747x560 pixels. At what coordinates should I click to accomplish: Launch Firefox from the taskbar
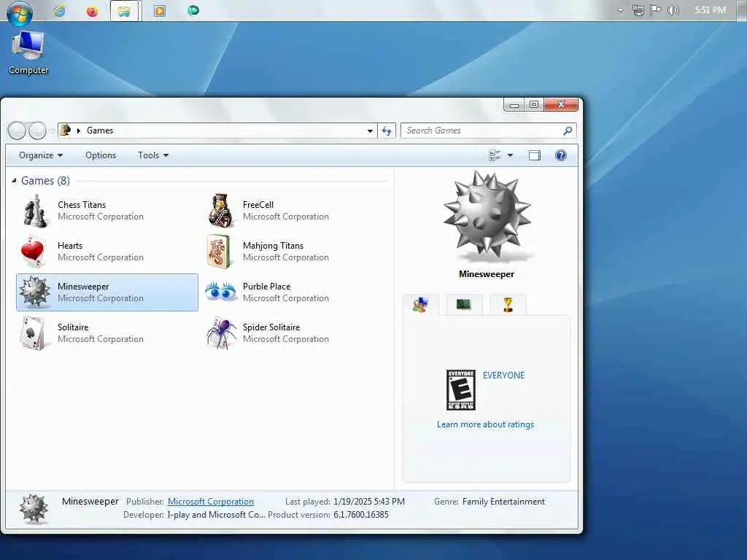[x=92, y=10]
